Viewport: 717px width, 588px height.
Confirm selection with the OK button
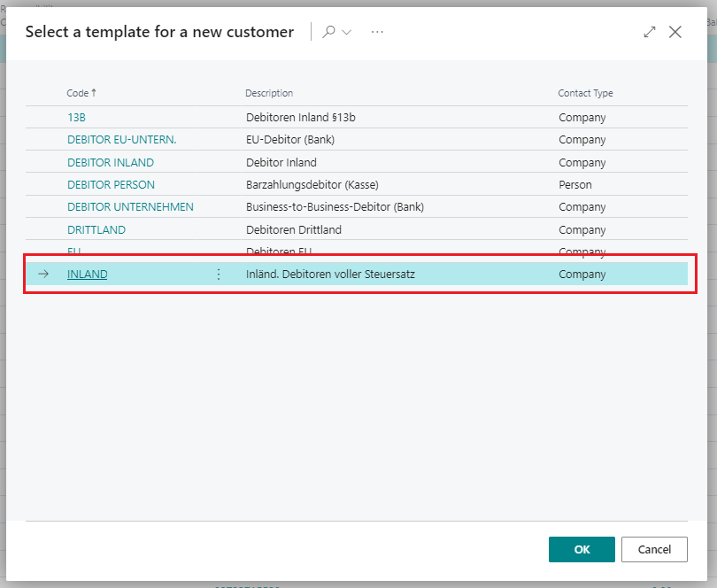pos(582,549)
